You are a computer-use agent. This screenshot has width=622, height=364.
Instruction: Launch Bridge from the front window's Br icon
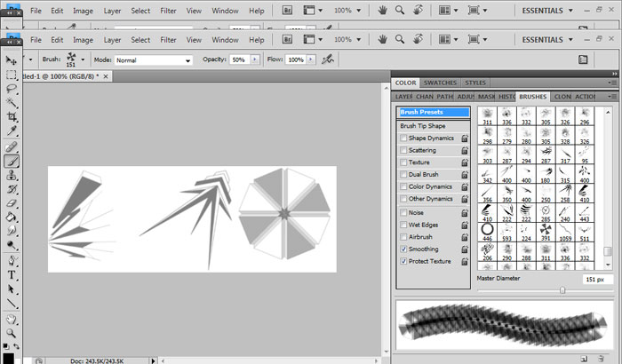[x=287, y=40]
